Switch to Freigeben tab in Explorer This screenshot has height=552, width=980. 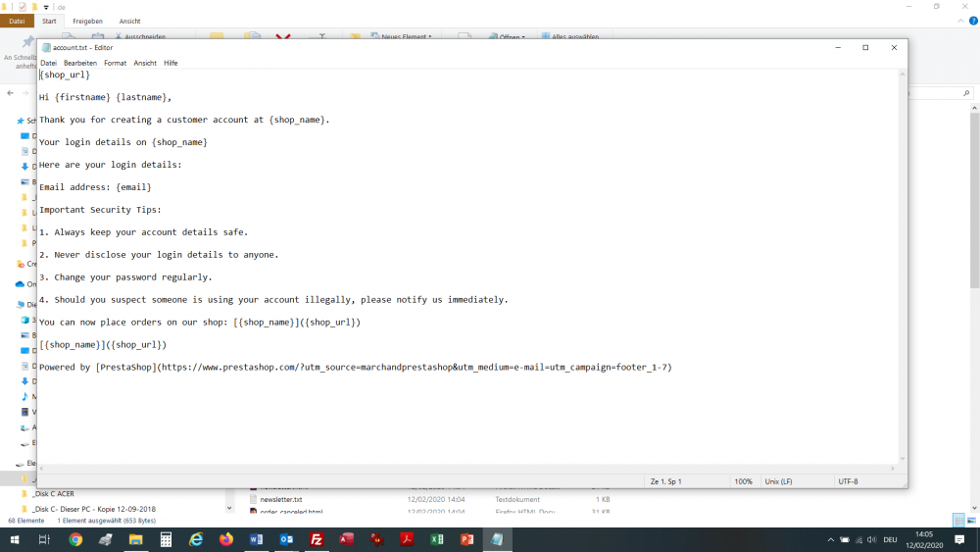[87, 22]
